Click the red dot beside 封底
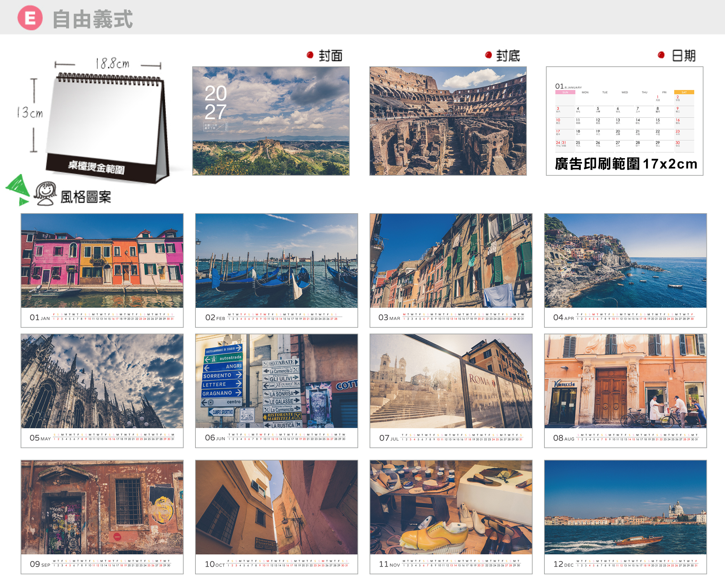 [488, 55]
